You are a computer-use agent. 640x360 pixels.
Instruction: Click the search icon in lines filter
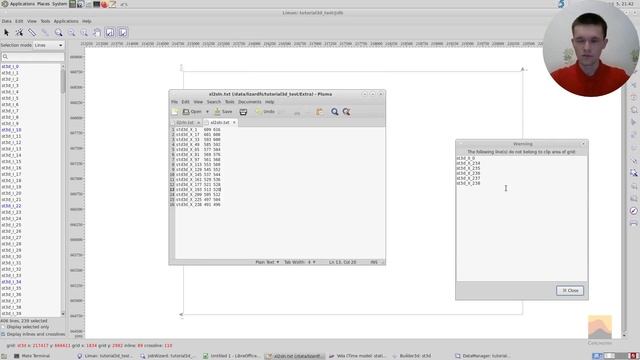[x=5, y=57]
